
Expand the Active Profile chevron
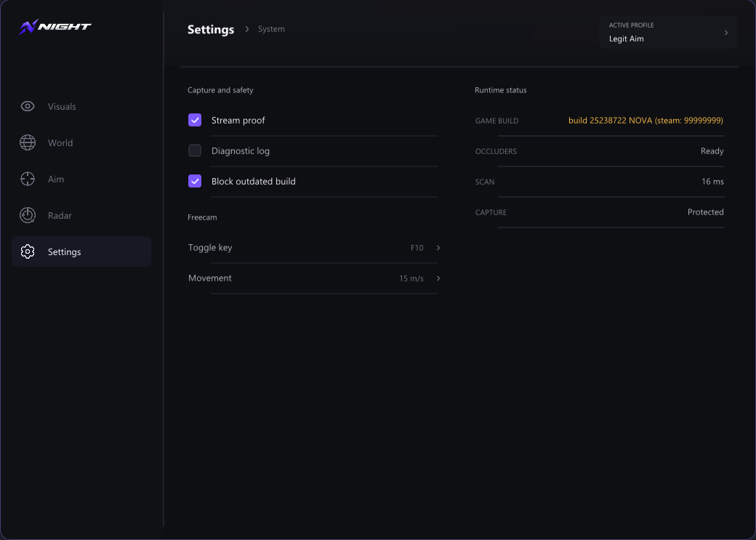tap(726, 33)
